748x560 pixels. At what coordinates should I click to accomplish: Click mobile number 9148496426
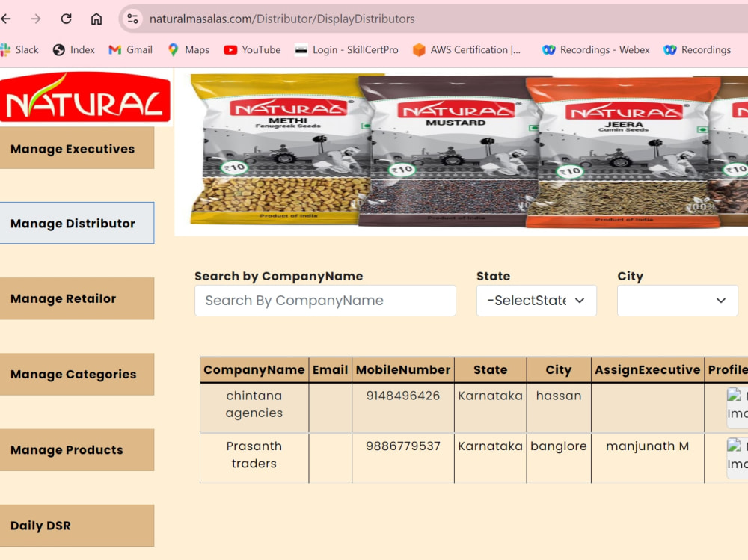403,396
